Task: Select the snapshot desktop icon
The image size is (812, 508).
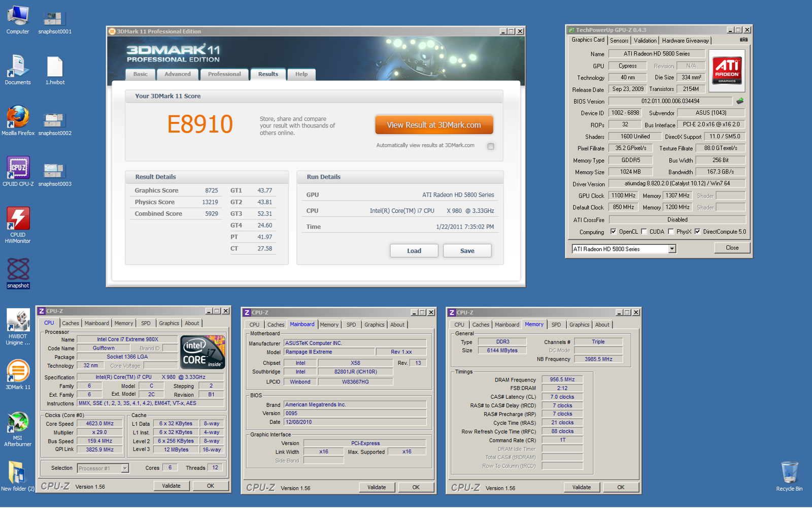Action: (x=18, y=273)
